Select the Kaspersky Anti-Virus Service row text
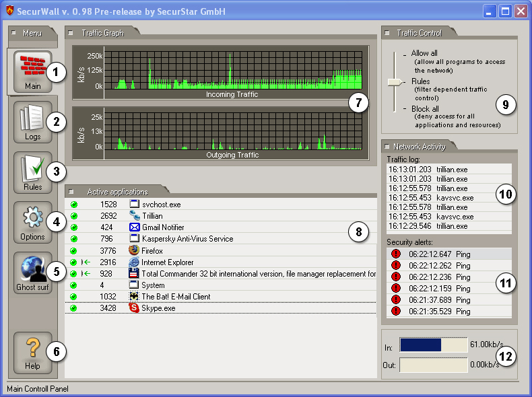 click(188, 239)
